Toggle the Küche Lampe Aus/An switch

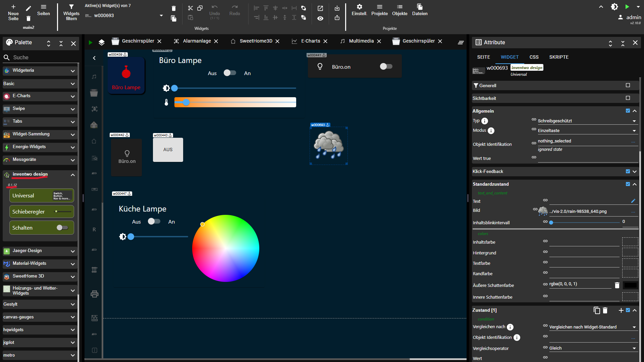tap(154, 221)
